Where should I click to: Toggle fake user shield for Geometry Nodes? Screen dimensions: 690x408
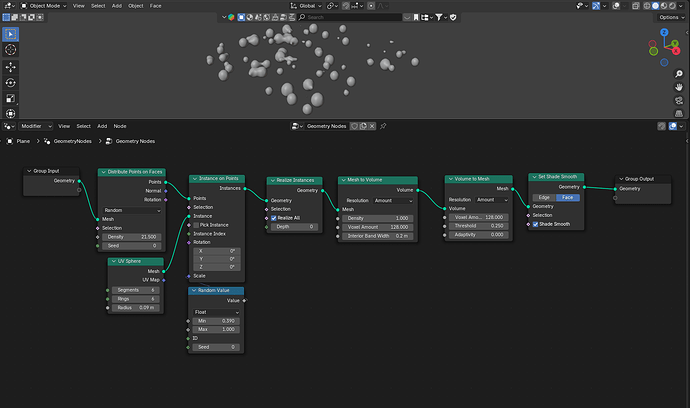pos(354,126)
